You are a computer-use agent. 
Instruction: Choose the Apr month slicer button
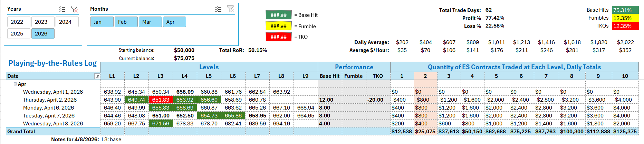coord(174,22)
